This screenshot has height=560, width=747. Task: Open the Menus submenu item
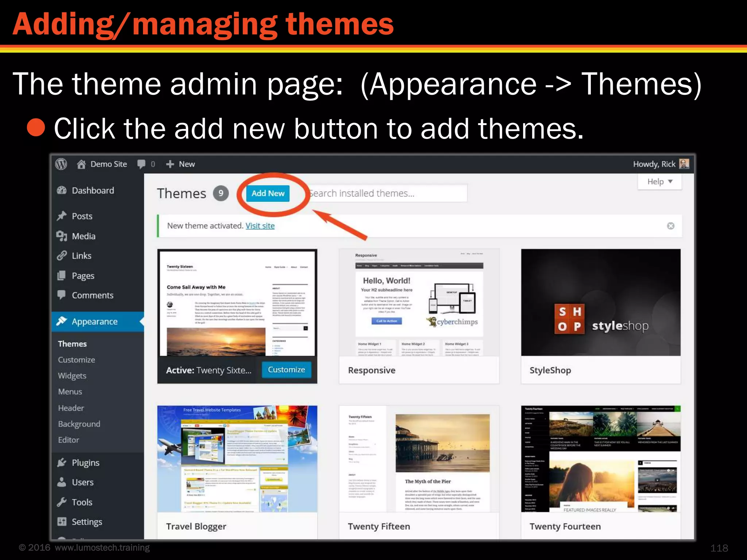click(x=70, y=392)
